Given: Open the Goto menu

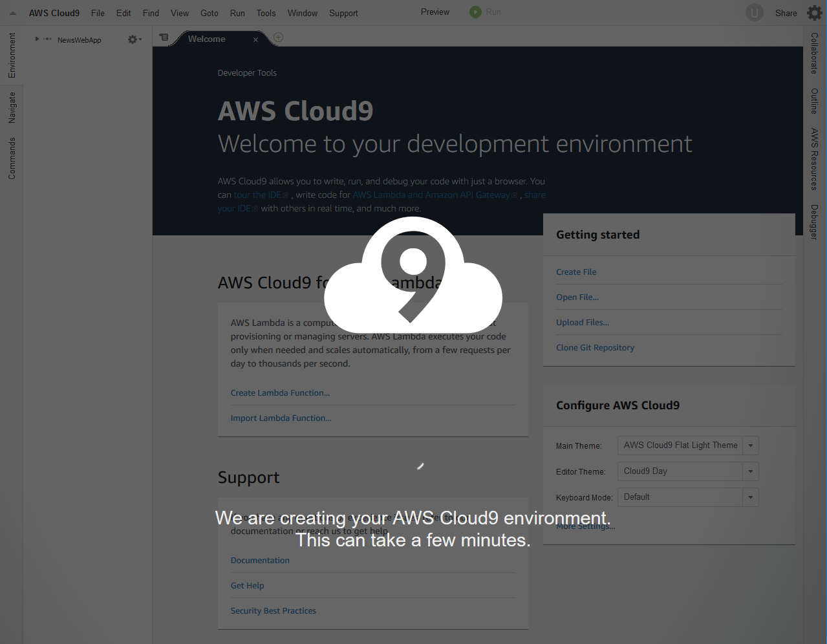Looking at the screenshot, I should click(x=209, y=13).
